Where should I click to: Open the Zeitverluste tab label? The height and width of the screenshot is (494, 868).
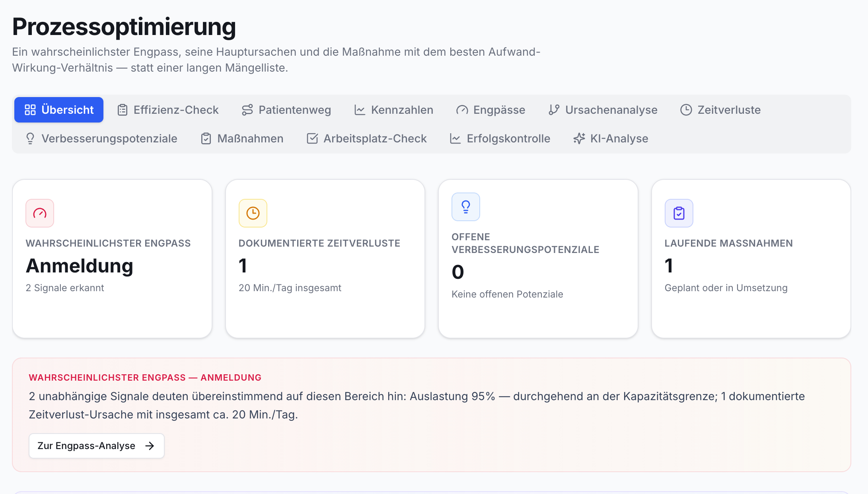(x=729, y=110)
